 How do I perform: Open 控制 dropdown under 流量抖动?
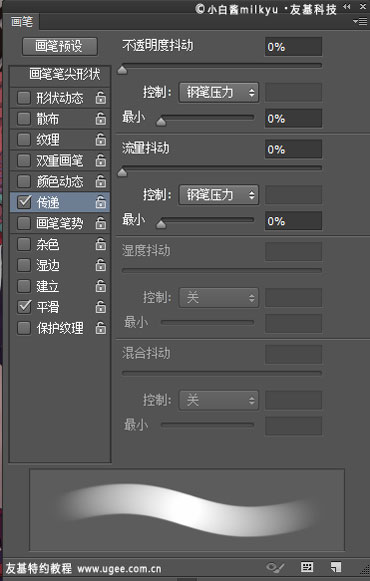[x=219, y=195]
